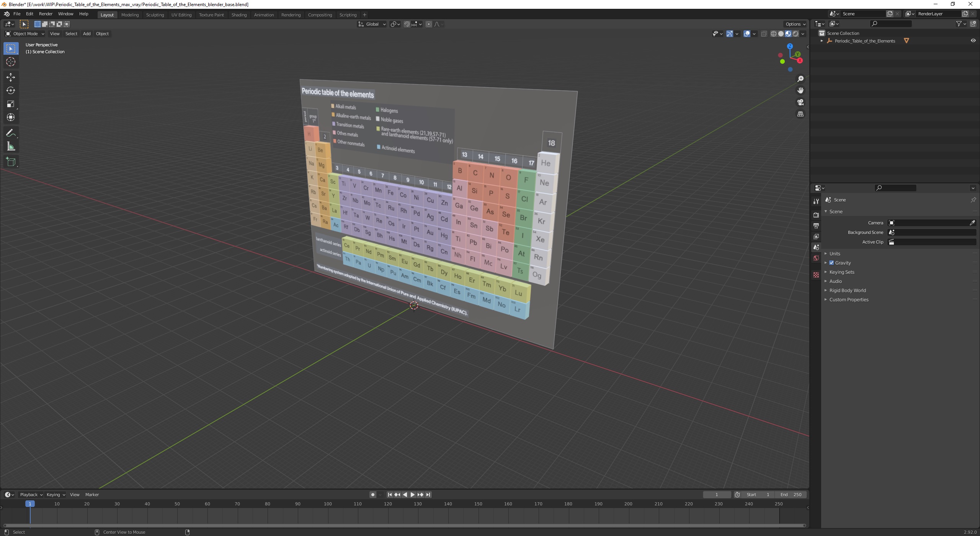The image size is (980, 536).
Task: Select the Cursor tool in the viewport toolbar
Action: (11, 62)
